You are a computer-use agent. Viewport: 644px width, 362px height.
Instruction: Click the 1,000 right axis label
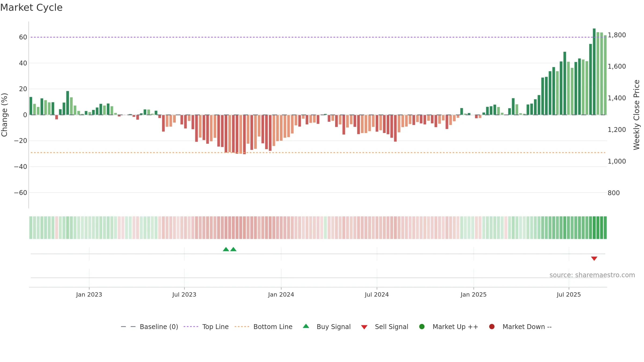click(x=617, y=161)
